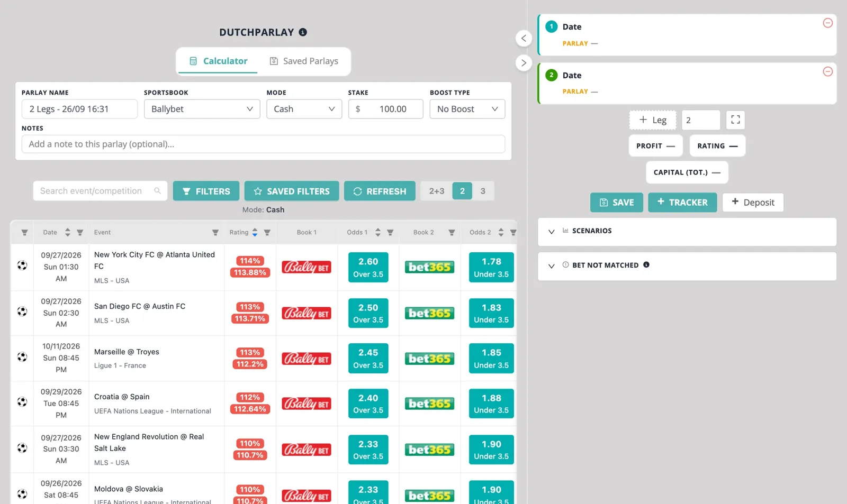Image resolution: width=847 pixels, height=504 pixels.
Task: Open the Mode dropdown showing Cash
Action: pos(304,109)
